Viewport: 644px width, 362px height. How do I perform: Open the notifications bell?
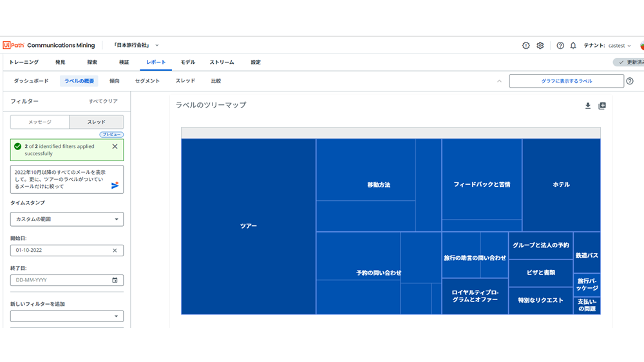coord(573,46)
